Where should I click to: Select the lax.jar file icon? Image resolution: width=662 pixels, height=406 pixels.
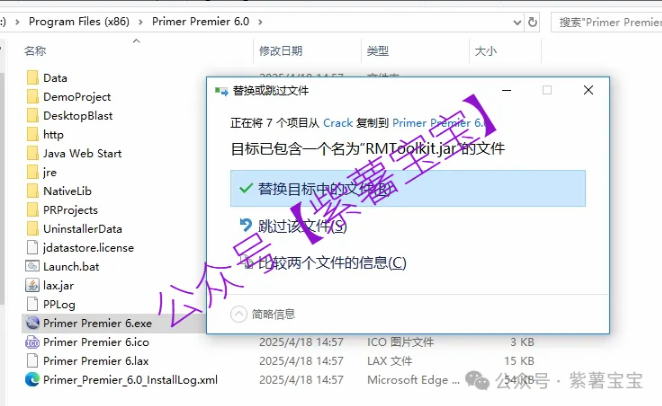[31, 285]
